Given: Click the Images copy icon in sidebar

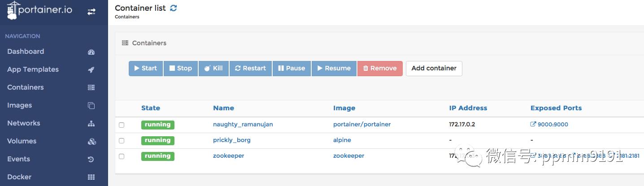Looking at the screenshot, I should [x=91, y=106].
